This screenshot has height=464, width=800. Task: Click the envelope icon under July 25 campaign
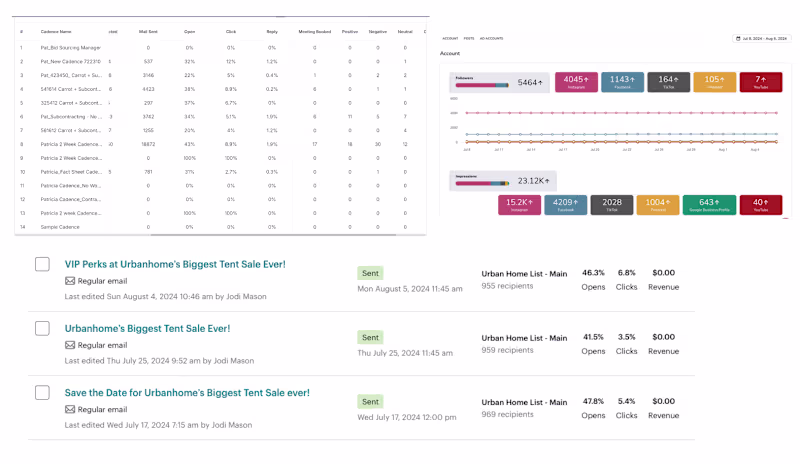[70, 345]
